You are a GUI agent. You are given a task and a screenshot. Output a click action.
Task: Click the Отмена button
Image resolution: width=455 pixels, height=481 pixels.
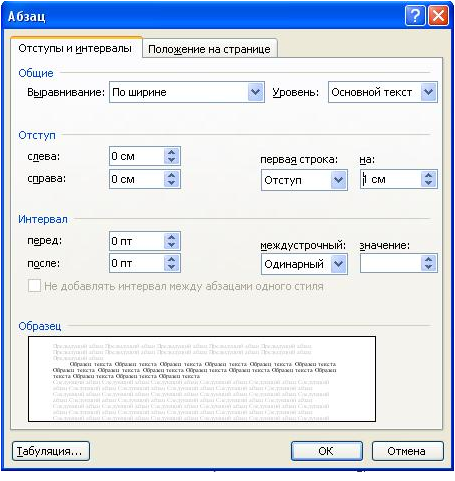pos(407,451)
